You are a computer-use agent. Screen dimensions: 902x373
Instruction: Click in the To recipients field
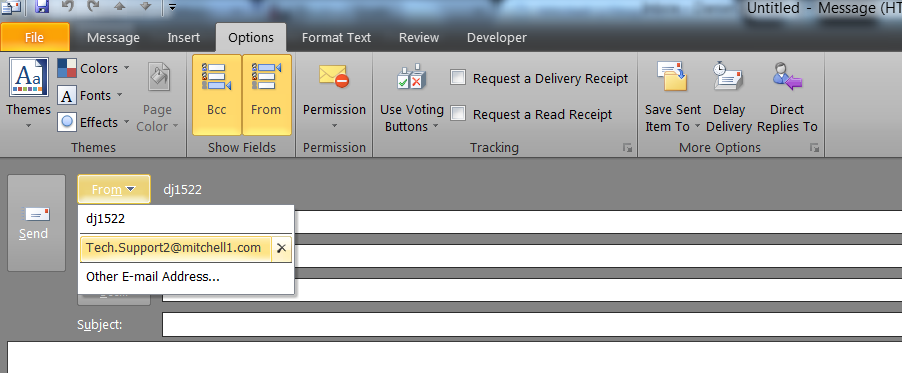[x=598, y=222]
